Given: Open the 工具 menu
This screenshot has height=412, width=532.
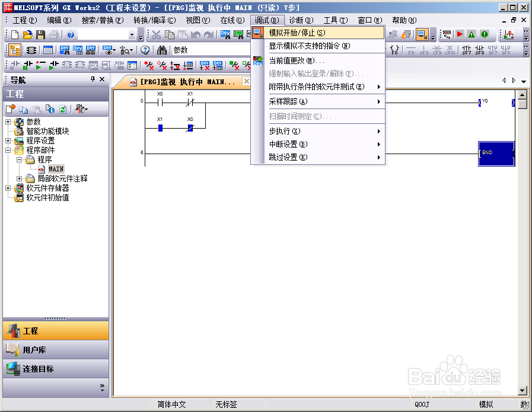Looking at the screenshot, I should (336, 20).
